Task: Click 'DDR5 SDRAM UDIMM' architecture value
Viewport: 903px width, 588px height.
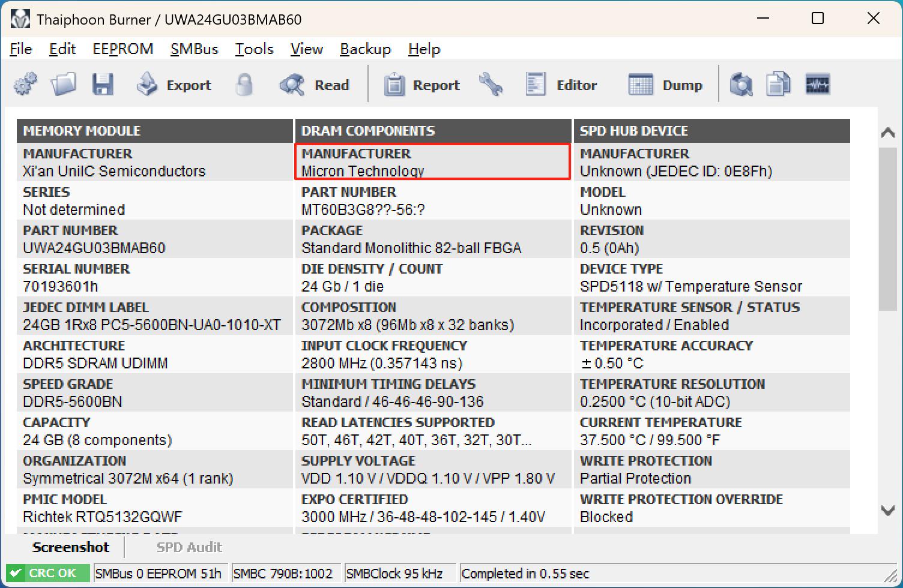Action: point(95,364)
